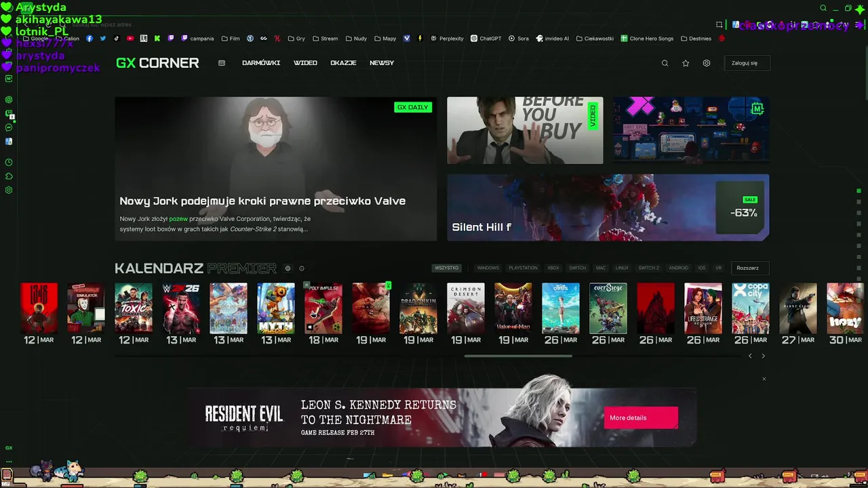Open the pixel-art room promo thumbnail
Viewport: 868px width, 488px height.
click(x=691, y=130)
